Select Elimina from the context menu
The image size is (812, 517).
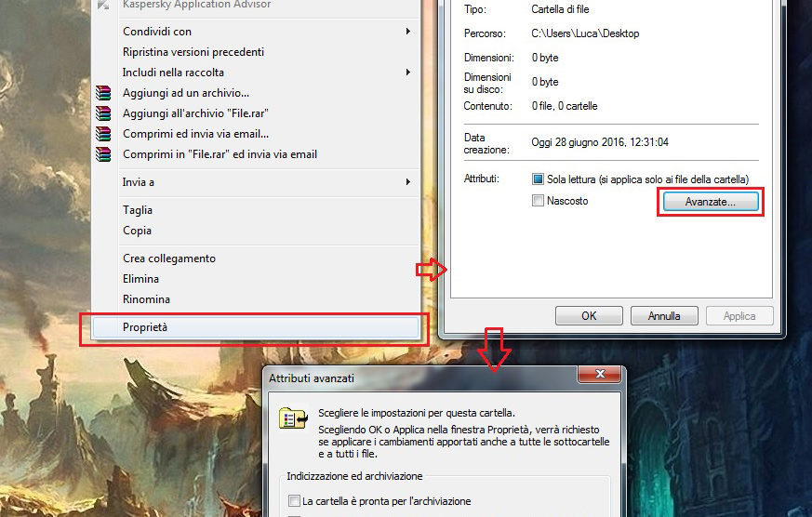(255, 279)
